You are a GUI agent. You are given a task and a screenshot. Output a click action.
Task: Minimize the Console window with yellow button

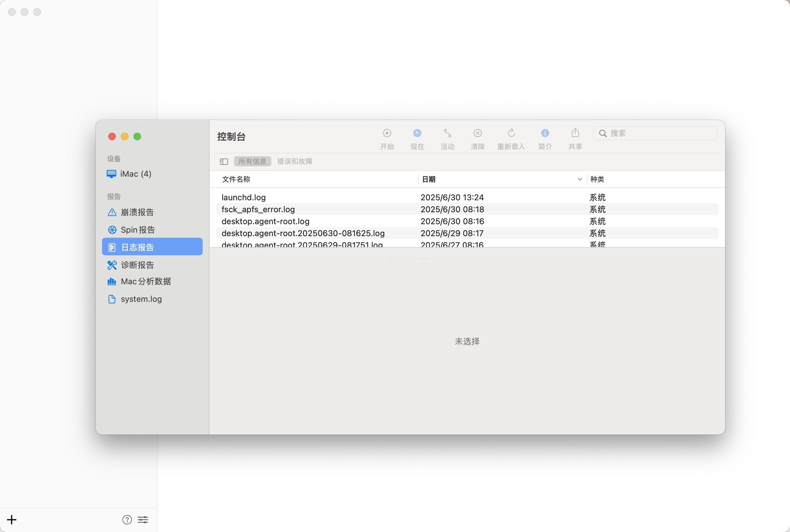coord(125,136)
